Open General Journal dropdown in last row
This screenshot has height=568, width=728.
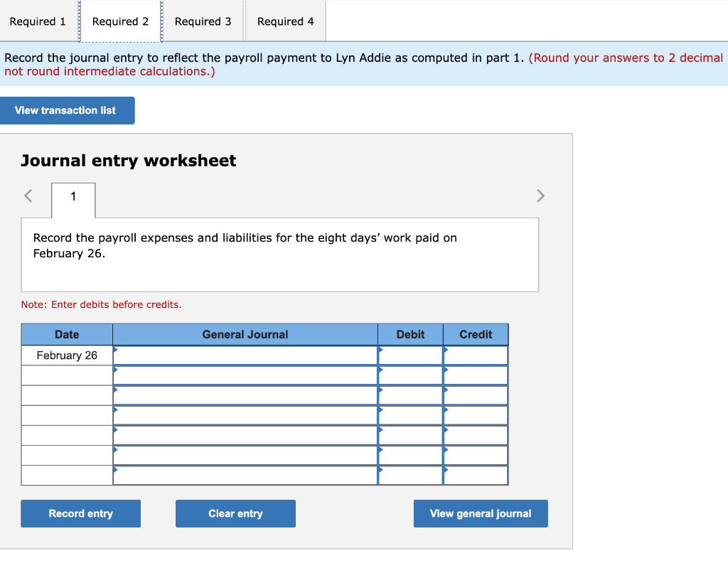tap(245, 475)
